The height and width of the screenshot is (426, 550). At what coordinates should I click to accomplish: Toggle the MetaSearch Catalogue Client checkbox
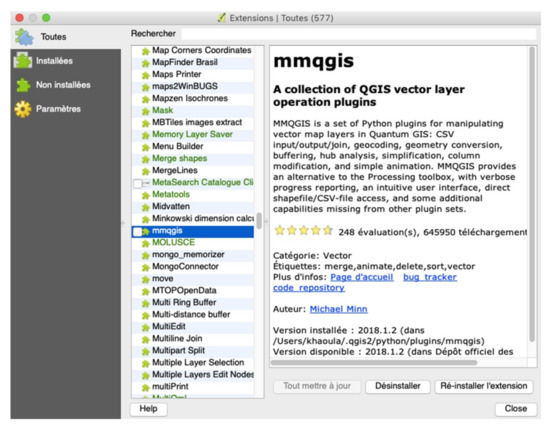click(138, 184)
